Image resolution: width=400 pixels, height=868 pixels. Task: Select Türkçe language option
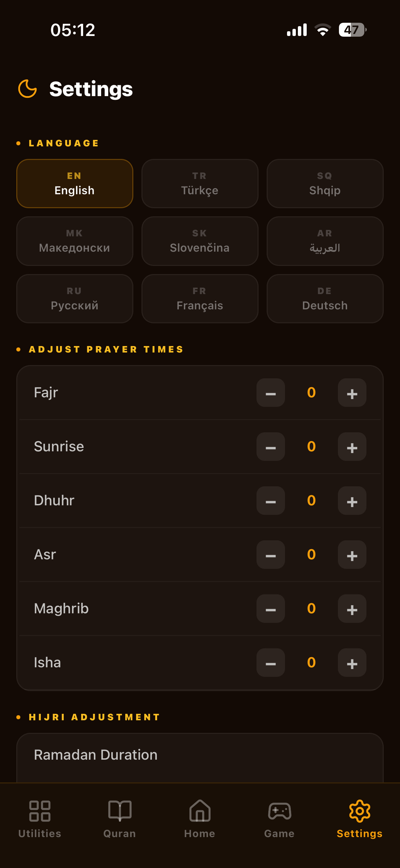pyautogui.click(x=200, y=183)
